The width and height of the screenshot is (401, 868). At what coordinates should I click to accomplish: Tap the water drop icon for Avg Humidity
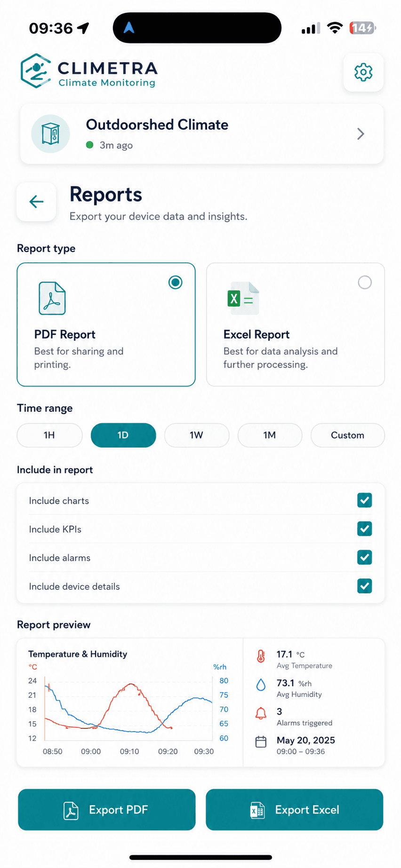(261, 685)
